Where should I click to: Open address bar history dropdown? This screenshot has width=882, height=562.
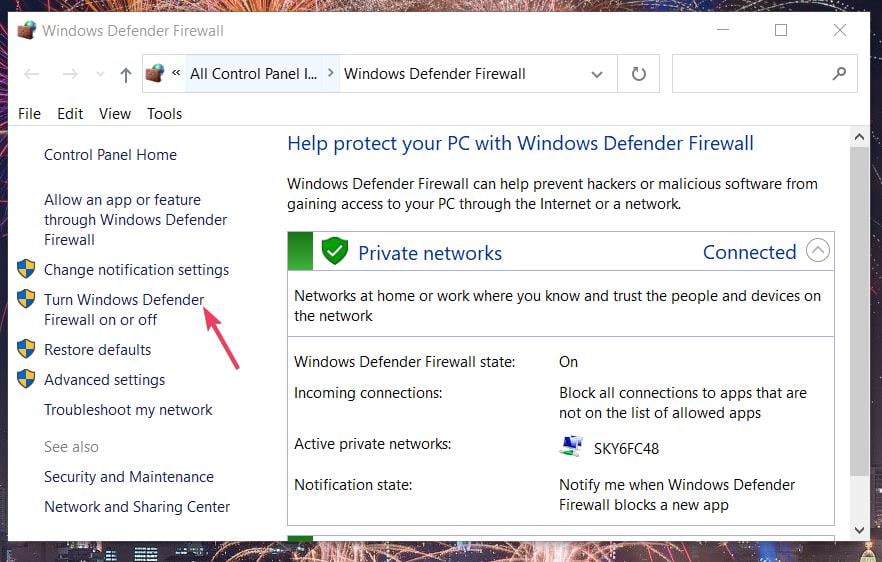[597, 74]
